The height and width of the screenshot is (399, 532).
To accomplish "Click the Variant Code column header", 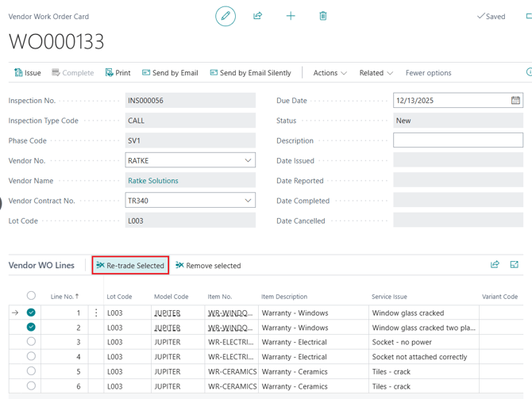I will click(x=499, y=297).
